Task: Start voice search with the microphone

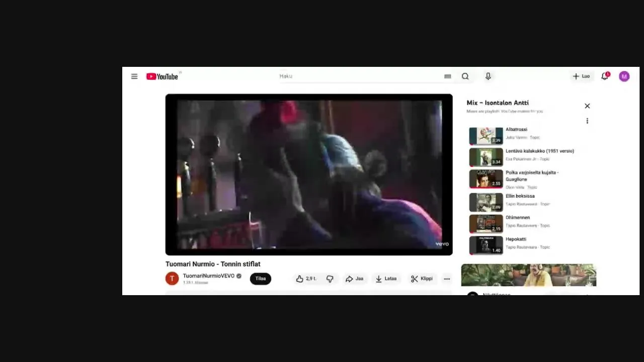Action: (488, 76)
